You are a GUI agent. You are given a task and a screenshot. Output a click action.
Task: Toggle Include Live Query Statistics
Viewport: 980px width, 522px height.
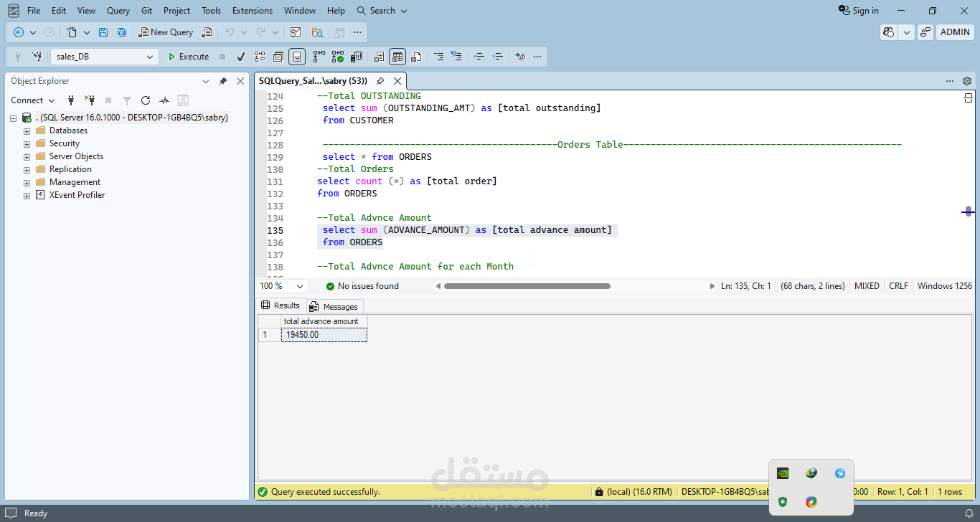[338, 57]
